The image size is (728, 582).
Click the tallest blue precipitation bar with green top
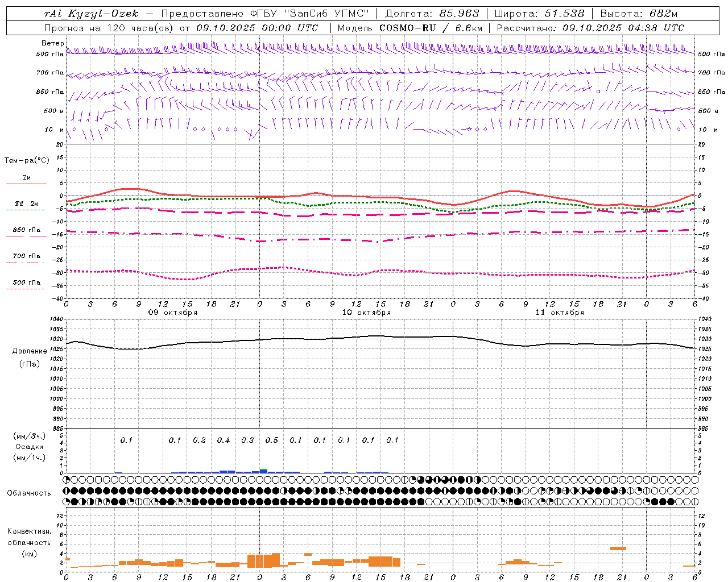point(263,471)
